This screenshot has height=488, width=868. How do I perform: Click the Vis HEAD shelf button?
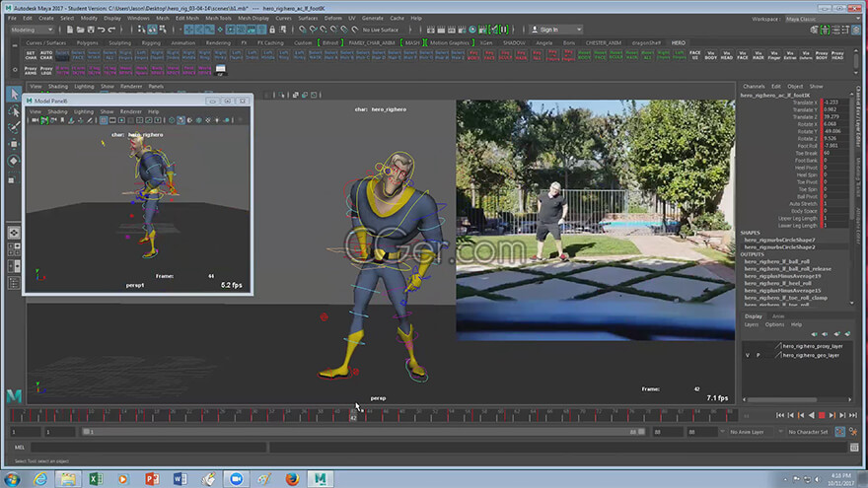pos(727,55)
